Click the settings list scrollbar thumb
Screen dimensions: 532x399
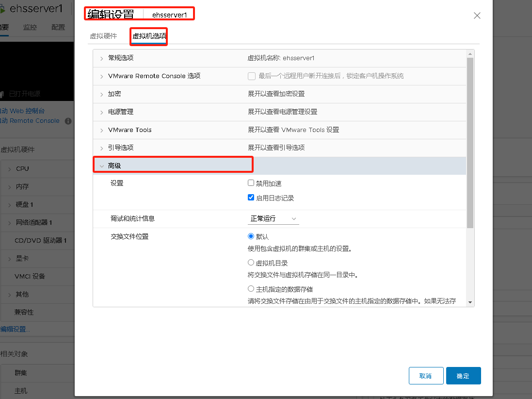pyautogui.click(x=470, y=143)
